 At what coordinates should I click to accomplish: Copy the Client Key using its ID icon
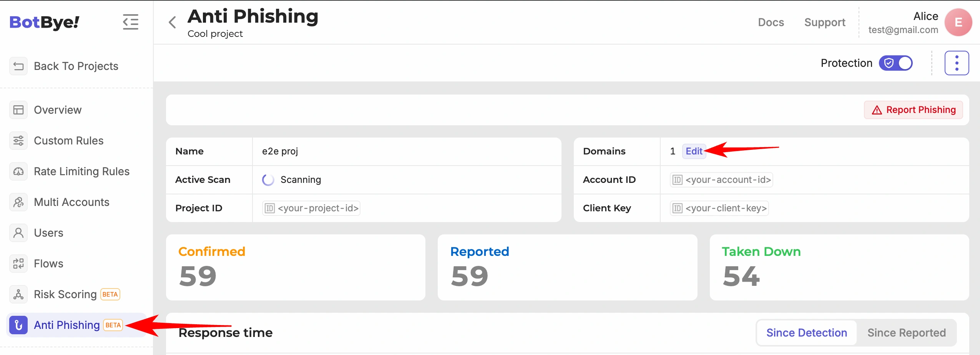click(x=677, y=208)
